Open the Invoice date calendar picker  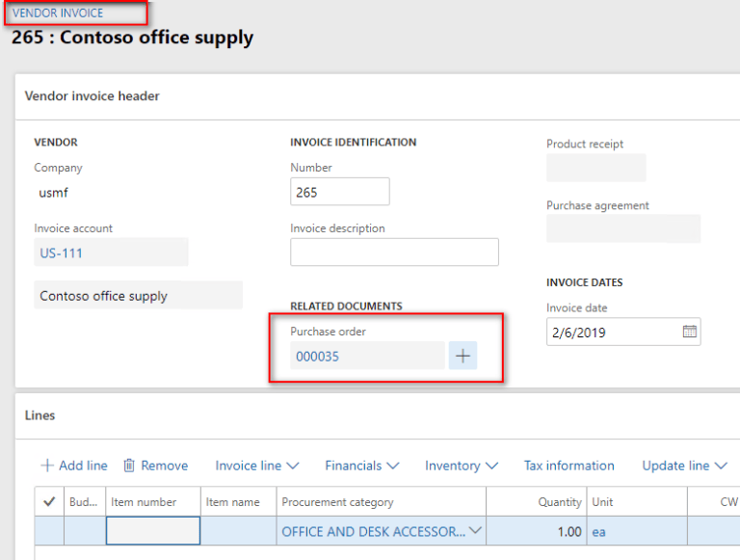point(690,332)
